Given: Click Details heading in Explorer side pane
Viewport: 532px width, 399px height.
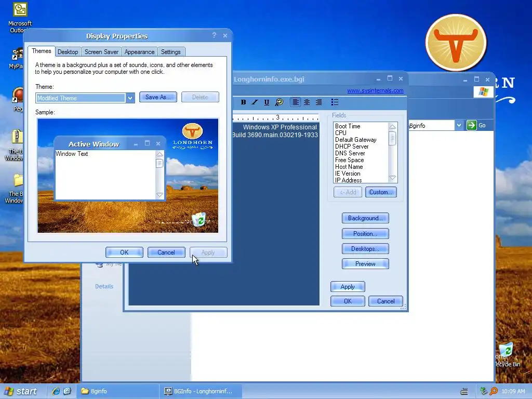Looking at the screenshot, I should (x=104, y=286).
